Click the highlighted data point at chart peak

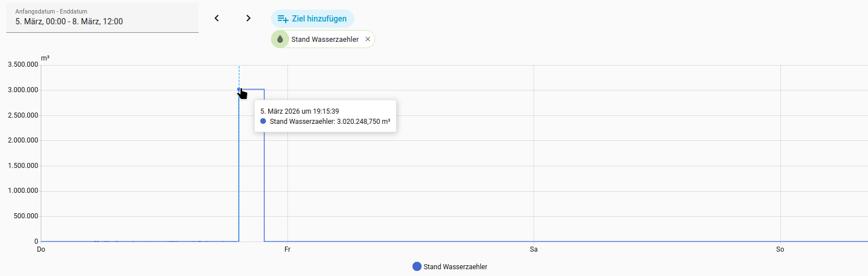[x=239, y=89]
